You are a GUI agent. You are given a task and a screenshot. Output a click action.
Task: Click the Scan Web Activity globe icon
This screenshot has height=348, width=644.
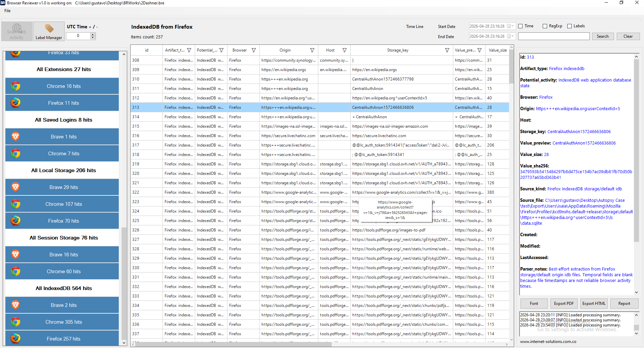tap(17, 28)
